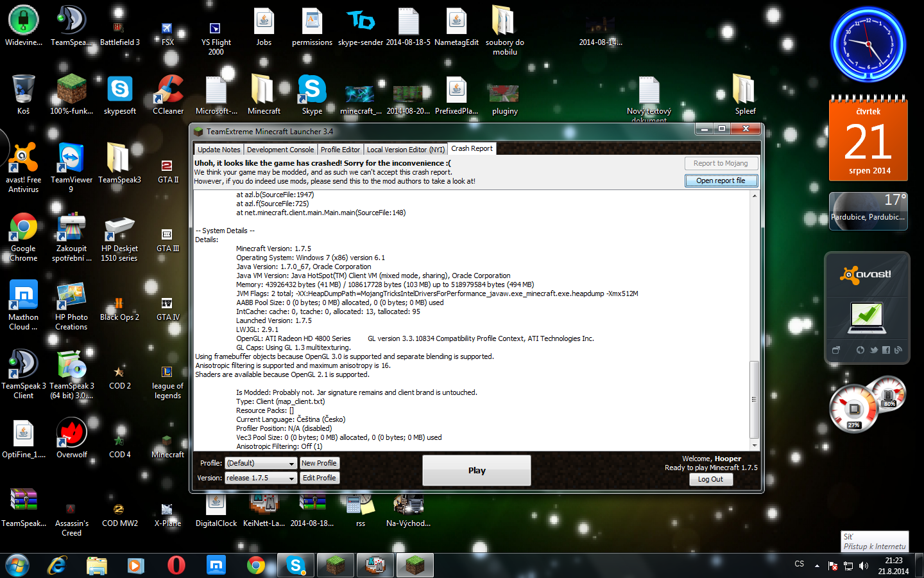Select the GTA III desktop icon
This screenshot has height=578, width=924.
click(x=168, y=240)
